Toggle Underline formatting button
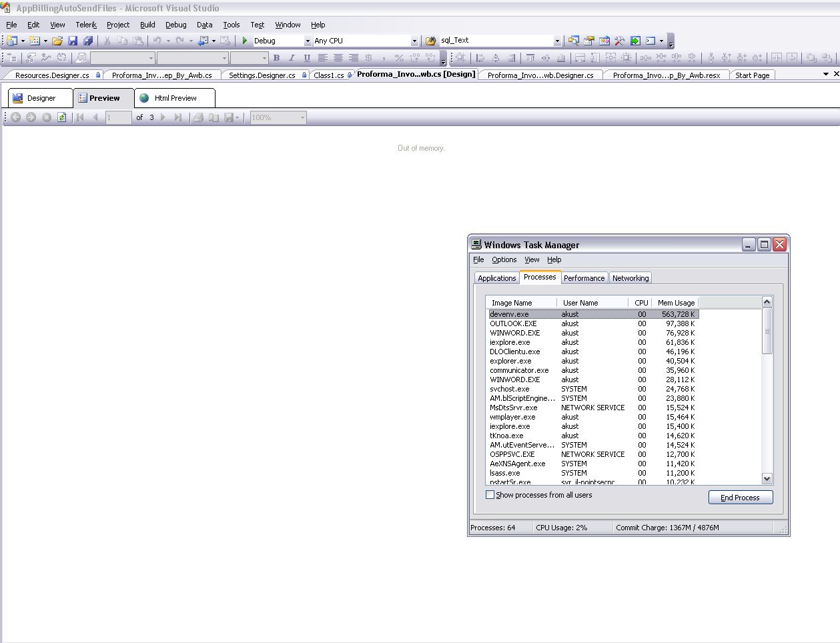The width and height of the screenshot is (840, 643). click(x=307, y=58)
